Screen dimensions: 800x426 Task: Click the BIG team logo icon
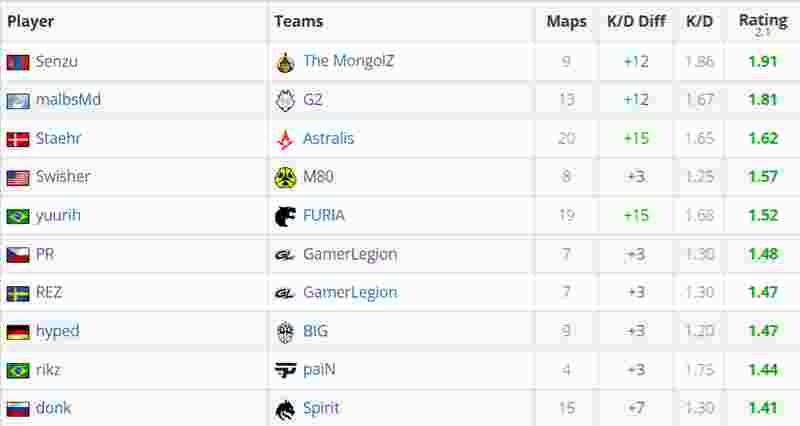click(285, 331)
